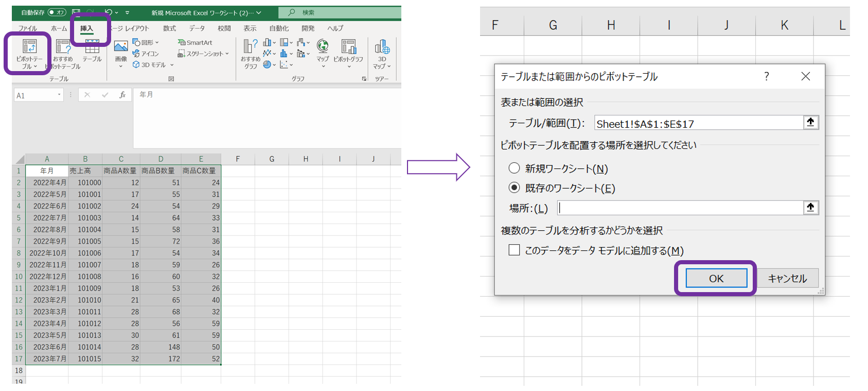Expand the 3D Model dropdown arrow
Viewport: 868px width, 391px height.
[172, 65]
